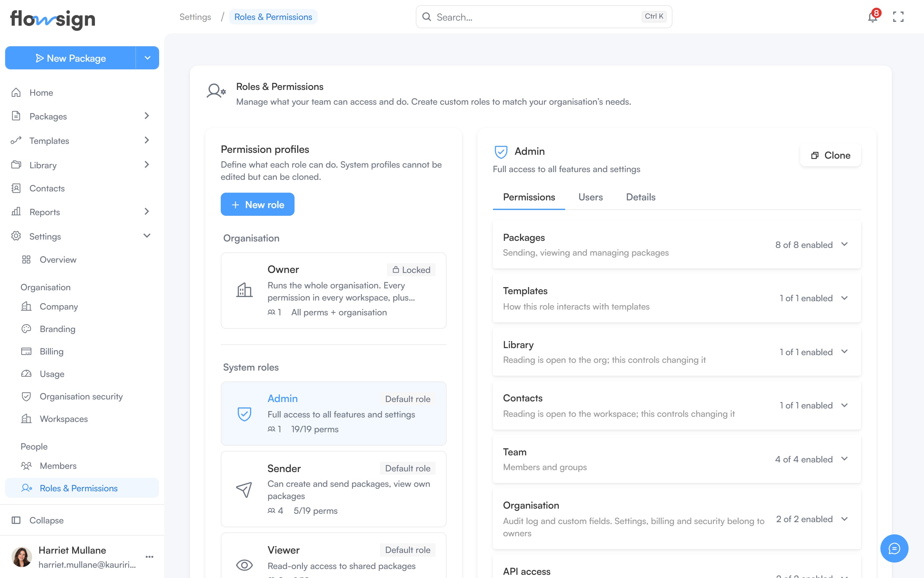Click the Settings breadcrumb link
Viewport: 924px width, 578px height.
[195, 17]
